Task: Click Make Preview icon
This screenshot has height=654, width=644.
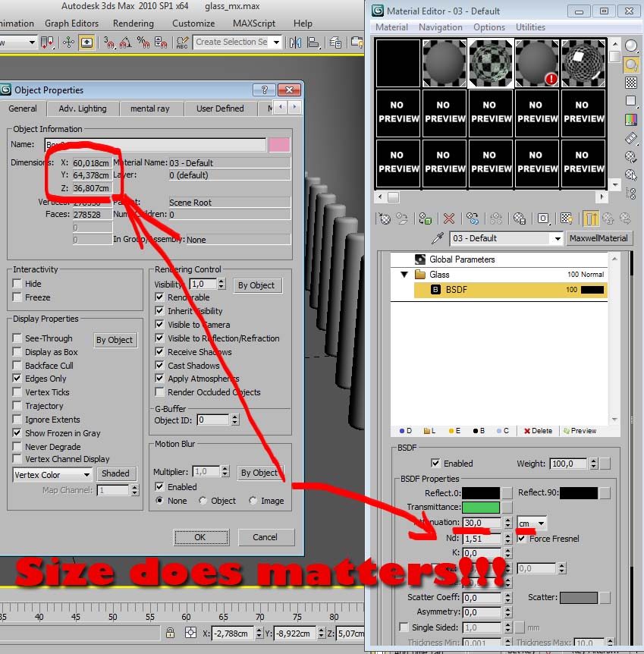Action: point(631,138)
